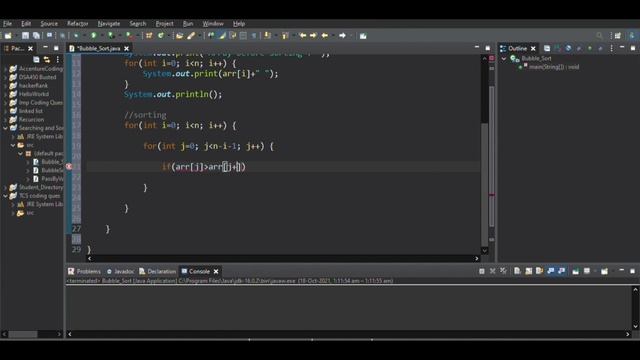Collapse All in Package Explorer
640x360 pixels.
coord(36,60)
